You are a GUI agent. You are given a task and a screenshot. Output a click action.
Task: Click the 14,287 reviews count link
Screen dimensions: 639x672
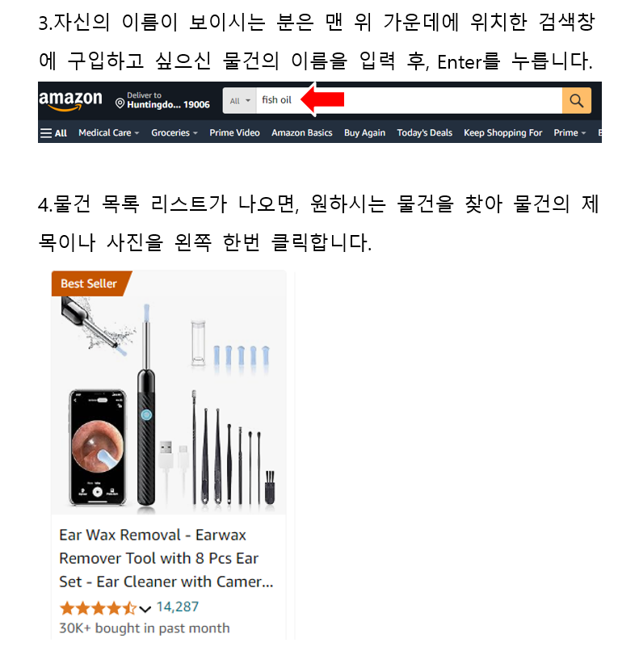point(178,607)
